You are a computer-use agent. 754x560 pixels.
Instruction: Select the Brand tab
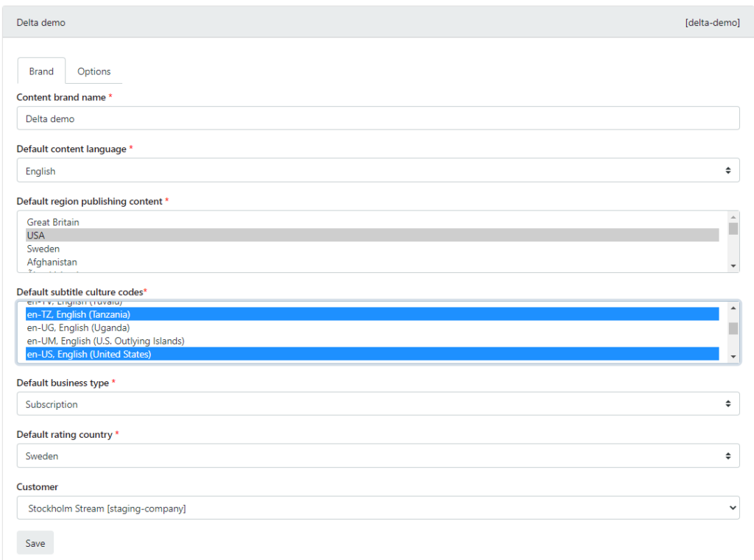(x=41, y=71)
